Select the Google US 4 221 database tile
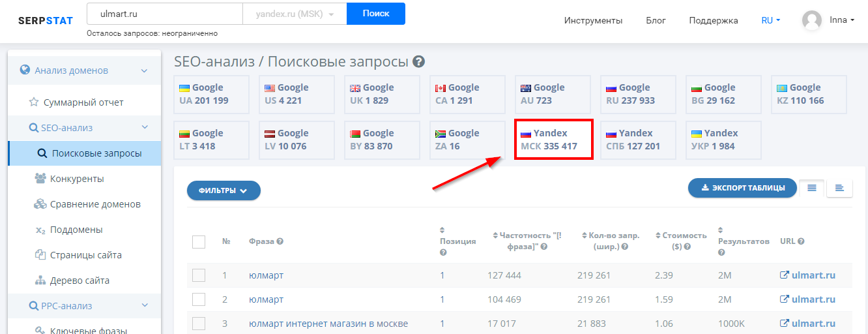Image resolution: width=868 pixels, height=334 pixels. click(297, 95)
